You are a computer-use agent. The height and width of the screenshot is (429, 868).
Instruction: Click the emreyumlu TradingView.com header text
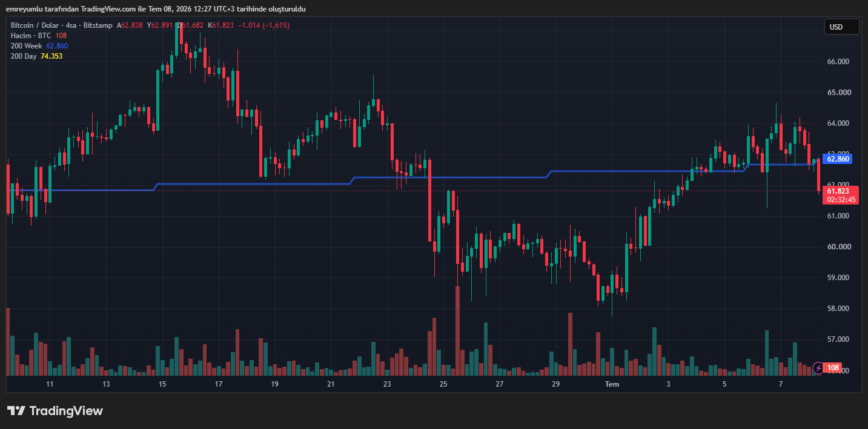(x=156, y=9)
